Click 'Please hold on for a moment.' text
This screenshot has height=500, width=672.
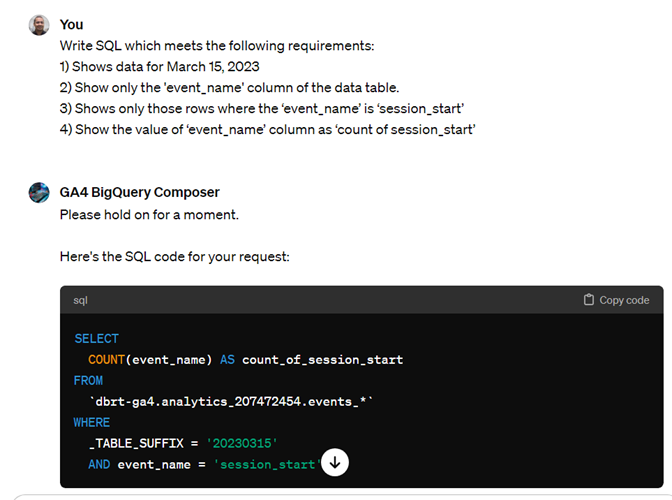pos(149,214)
